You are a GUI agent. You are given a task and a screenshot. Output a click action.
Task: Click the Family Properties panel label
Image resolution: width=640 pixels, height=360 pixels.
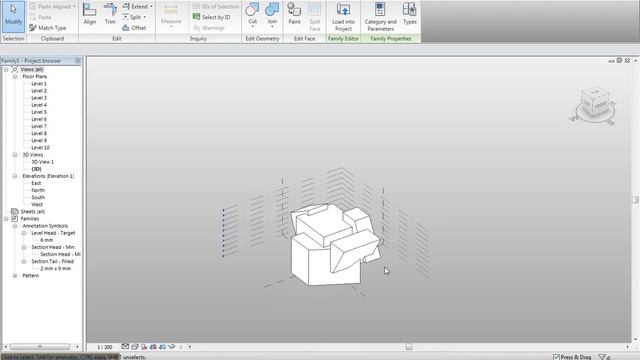coord(391,38)
